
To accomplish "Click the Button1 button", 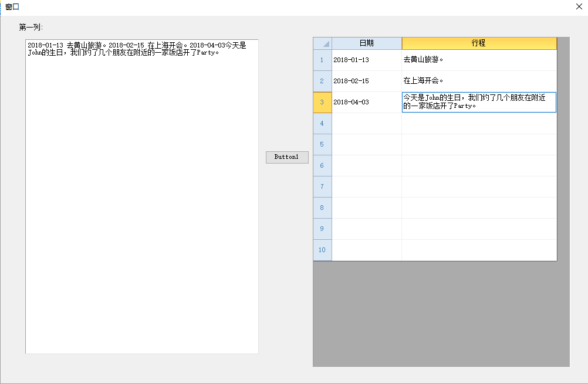I will (x=287, y=157).
